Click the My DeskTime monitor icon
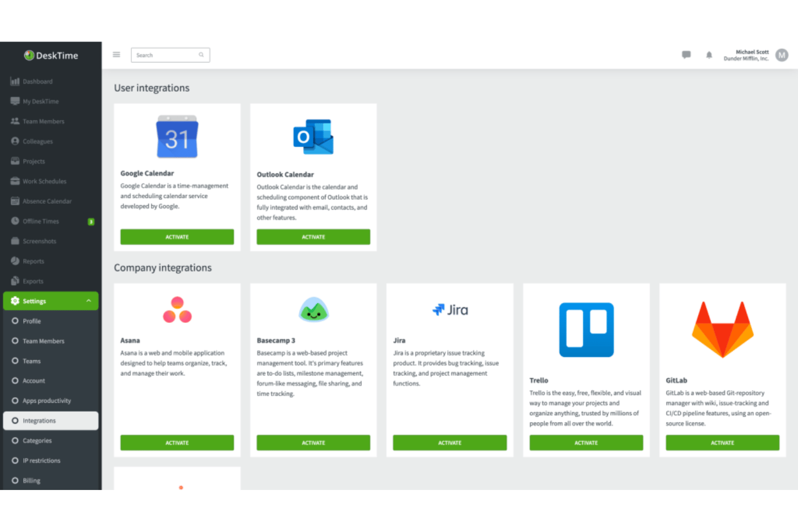Image resolution: width=798 pixels, height=532 pixels. click(x=15, y=101)
